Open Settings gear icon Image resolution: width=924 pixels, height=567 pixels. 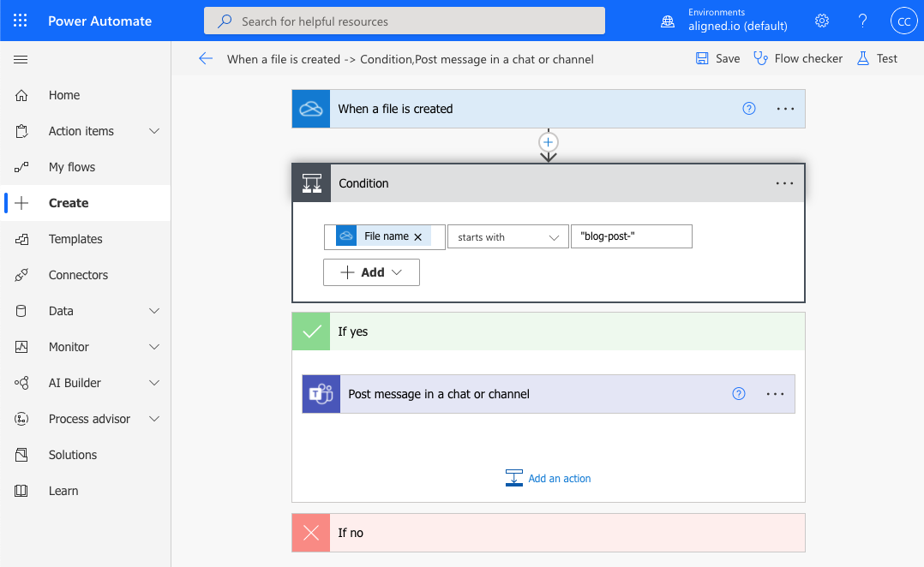point(821,21)
